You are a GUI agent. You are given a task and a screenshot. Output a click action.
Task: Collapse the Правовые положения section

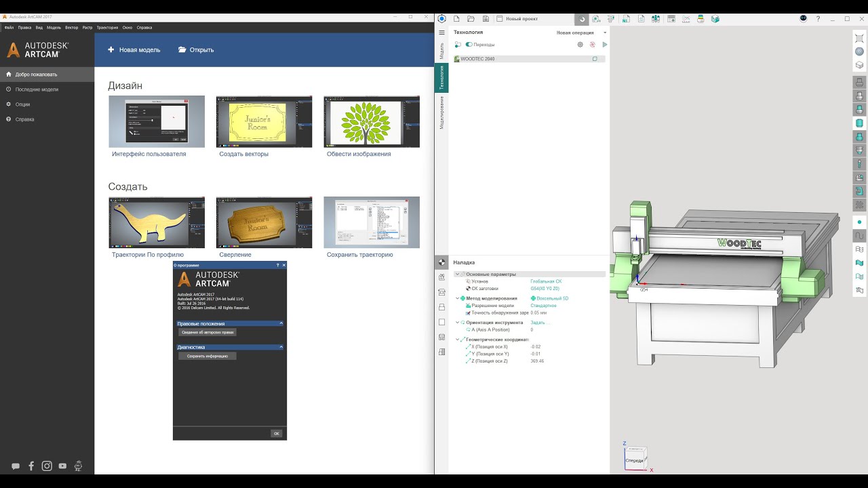281,323
